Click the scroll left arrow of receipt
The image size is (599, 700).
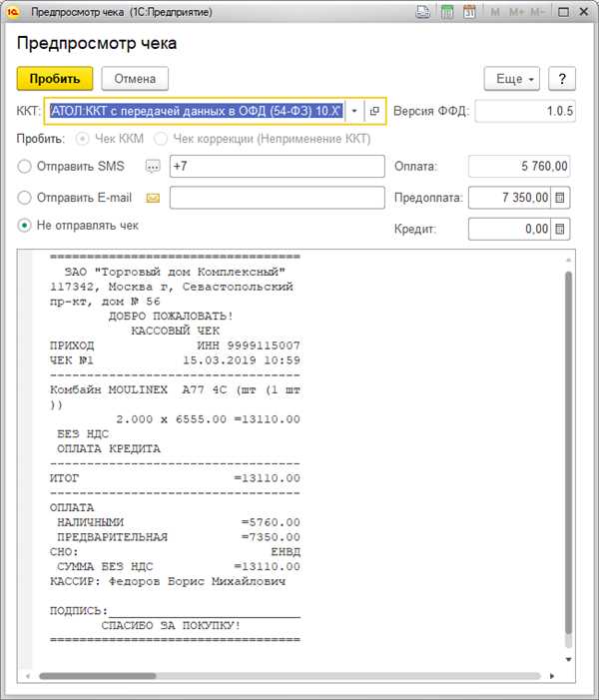28,676
